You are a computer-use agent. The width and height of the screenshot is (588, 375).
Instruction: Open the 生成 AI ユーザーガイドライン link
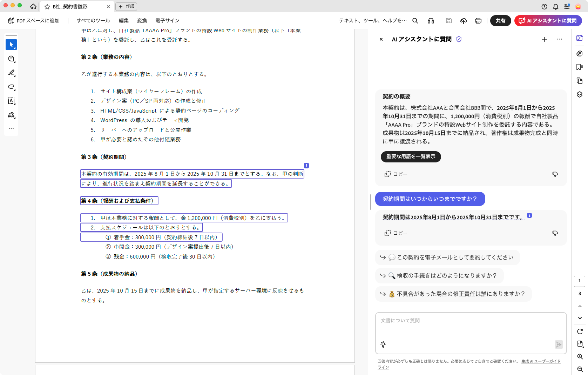point(541,361)
